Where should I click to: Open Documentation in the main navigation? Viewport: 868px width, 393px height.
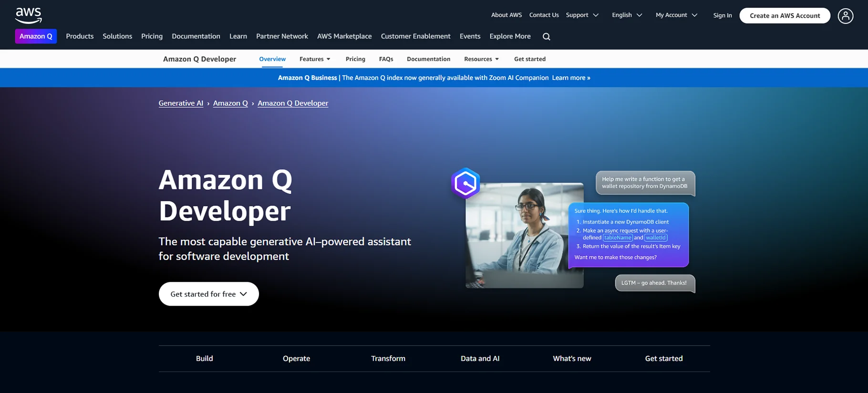[x=196, y=36]
